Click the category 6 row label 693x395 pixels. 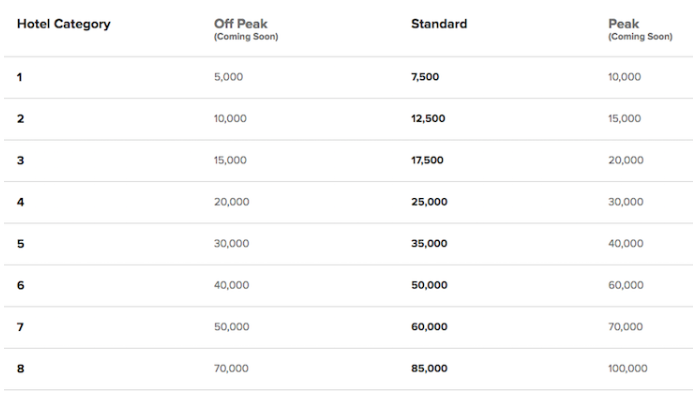(x=20, y=285)
